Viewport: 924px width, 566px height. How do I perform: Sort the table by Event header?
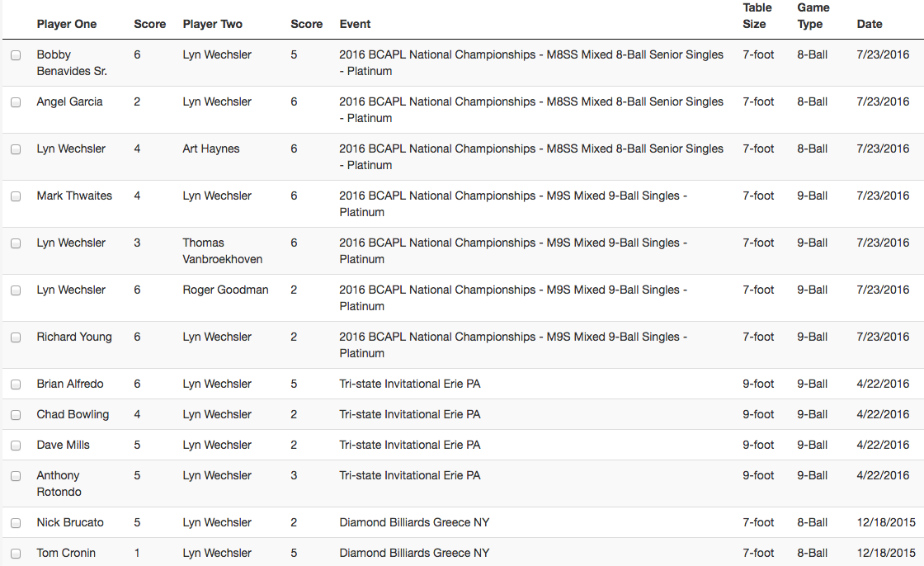[x=355, y=24]
